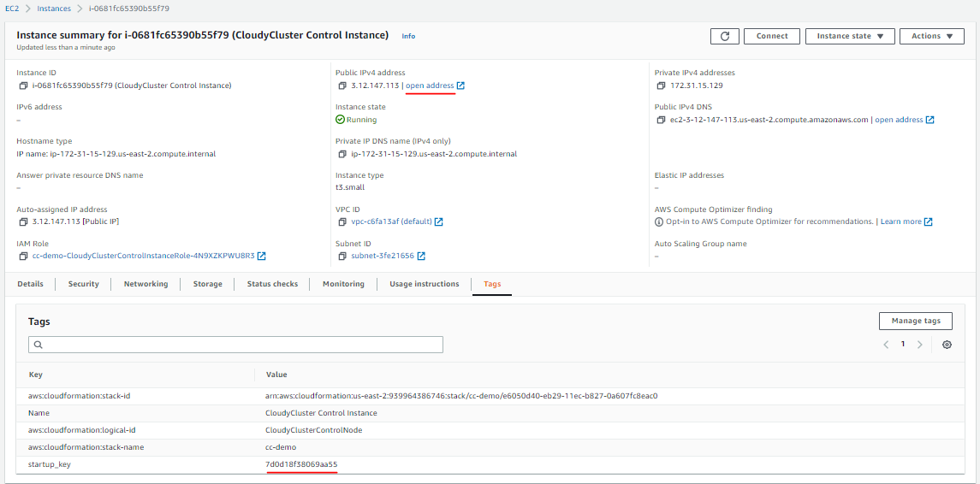The image size is (980, 484).
Task: Open the Actions dropdown menu
Action: pos(932,36)
